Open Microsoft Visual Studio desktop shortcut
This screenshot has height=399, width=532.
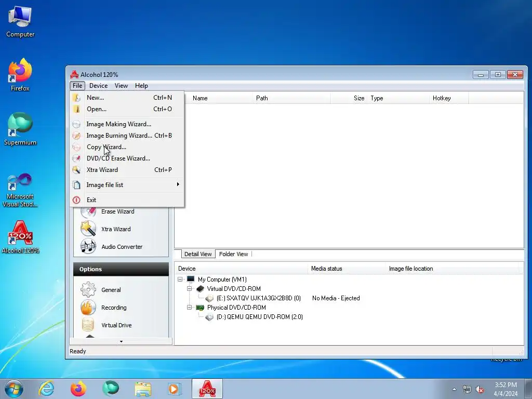click(x=20, y=190)
